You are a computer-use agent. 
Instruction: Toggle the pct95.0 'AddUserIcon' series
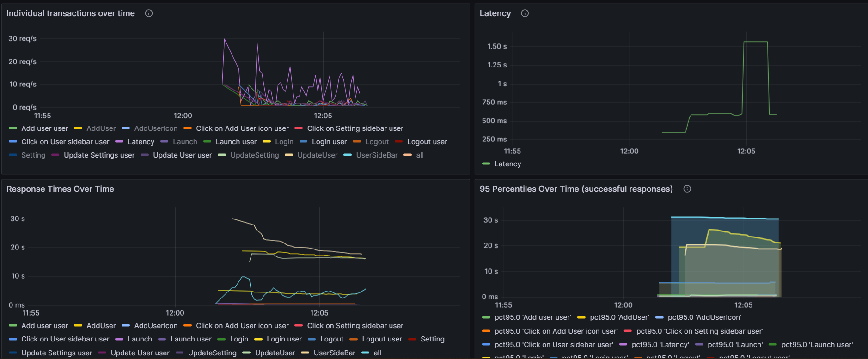704,317
